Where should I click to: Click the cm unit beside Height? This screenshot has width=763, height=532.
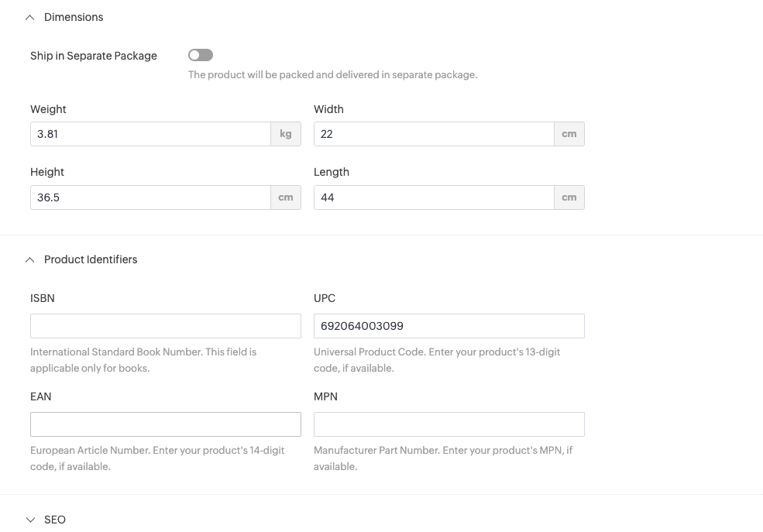pos(286,197)
